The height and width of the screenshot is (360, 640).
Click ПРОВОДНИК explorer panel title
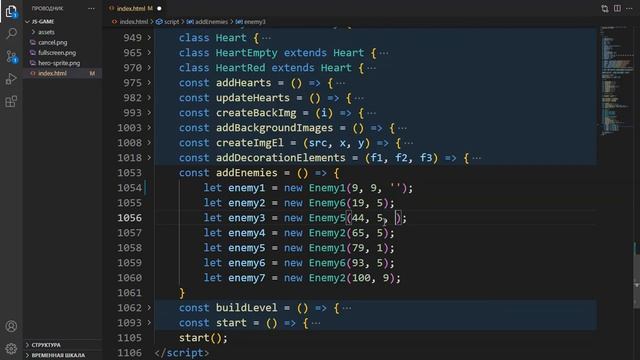click(x=47, y=8)
